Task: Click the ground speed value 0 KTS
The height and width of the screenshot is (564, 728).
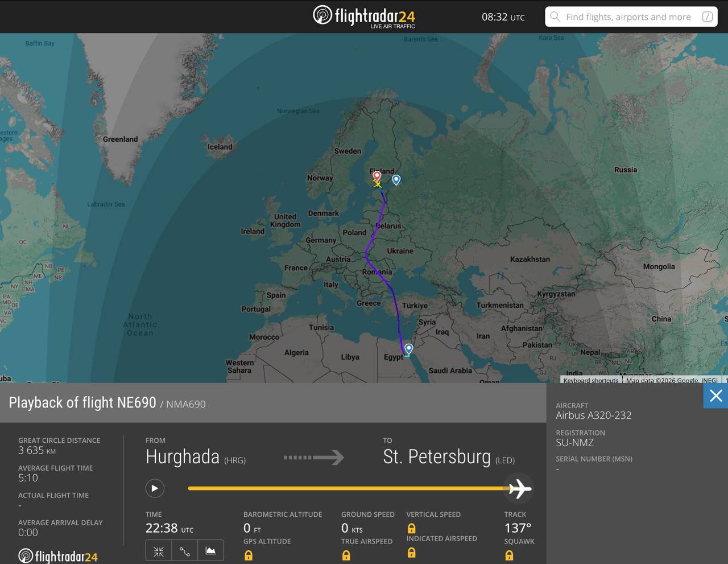Action: click(x=351, y=528)
